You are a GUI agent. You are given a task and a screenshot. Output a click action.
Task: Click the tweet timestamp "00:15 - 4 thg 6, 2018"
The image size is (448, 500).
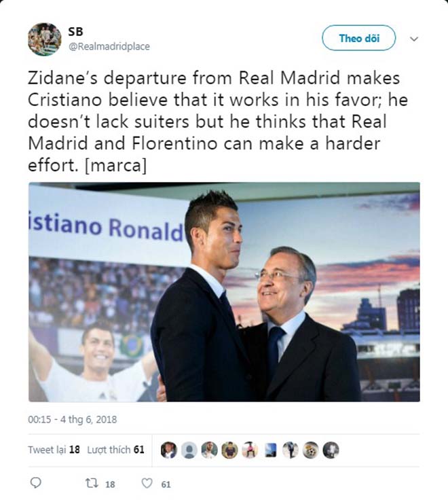click(72, 420)
